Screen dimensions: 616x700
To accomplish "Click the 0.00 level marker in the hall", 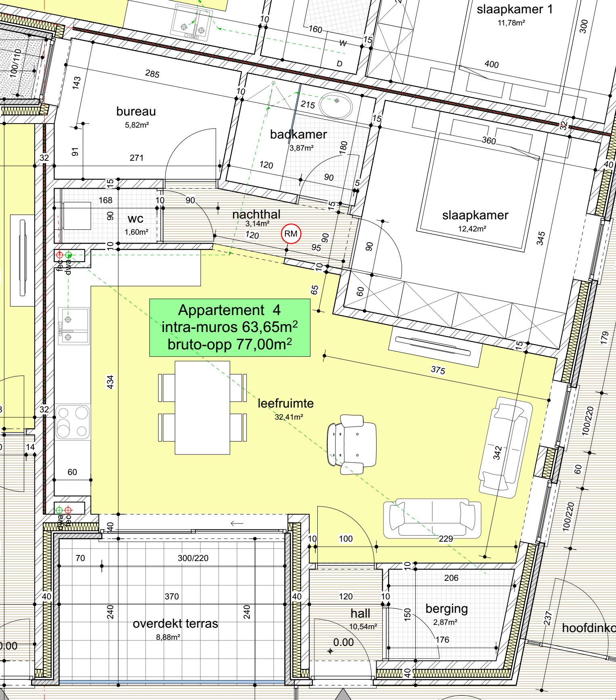I will (x=343, y=642).
